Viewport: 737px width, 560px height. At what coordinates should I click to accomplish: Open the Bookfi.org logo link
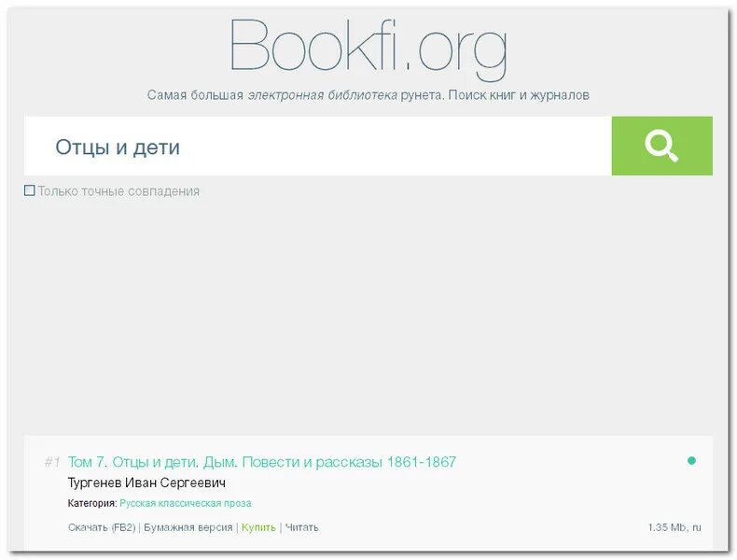(x=368, y=49)
